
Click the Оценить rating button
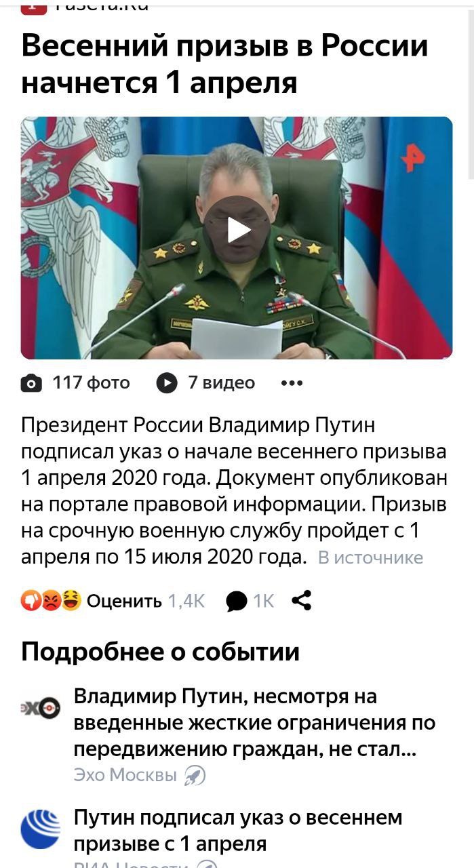pyautogui.click(x=124, y=601)
